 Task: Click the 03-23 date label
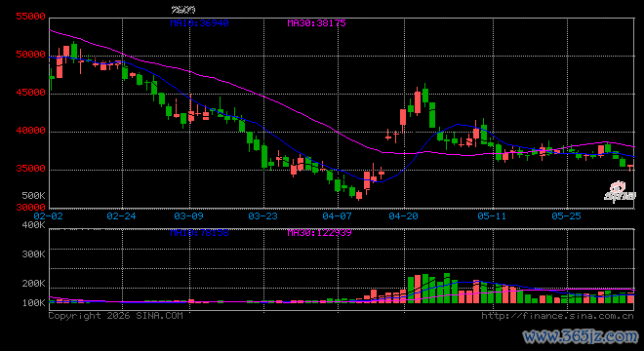(x=262, y=215)
